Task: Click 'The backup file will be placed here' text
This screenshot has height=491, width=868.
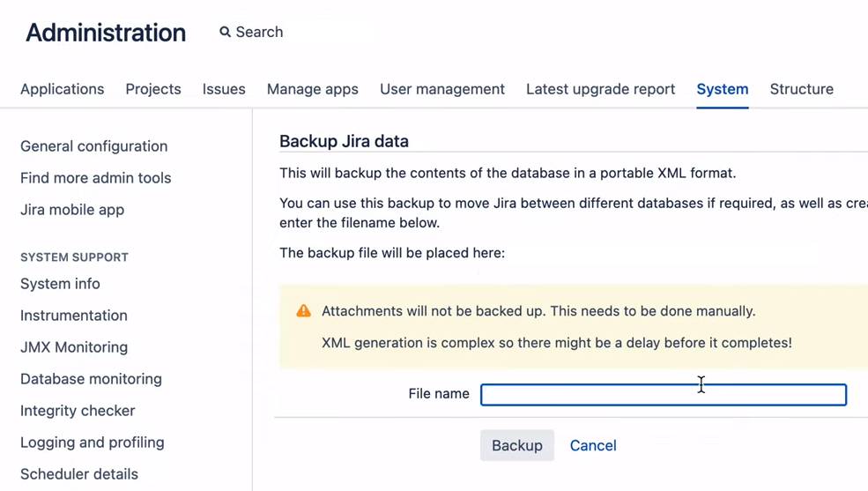Action: pos(392,253)
